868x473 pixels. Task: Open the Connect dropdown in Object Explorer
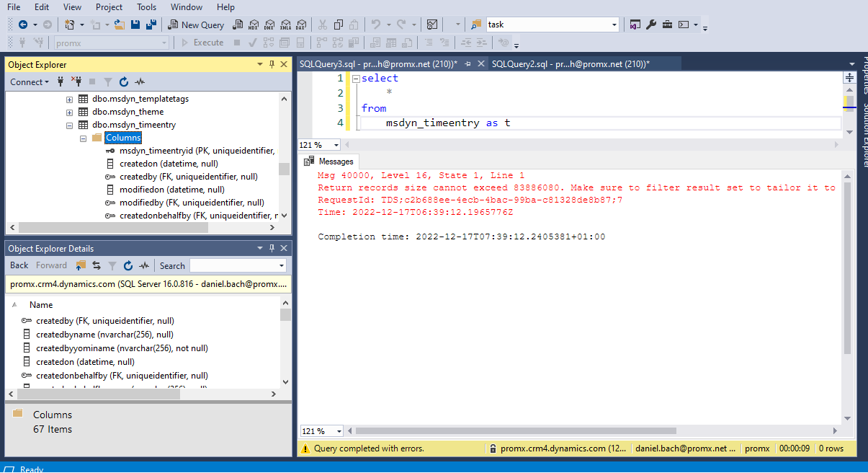tap(29, 81)
